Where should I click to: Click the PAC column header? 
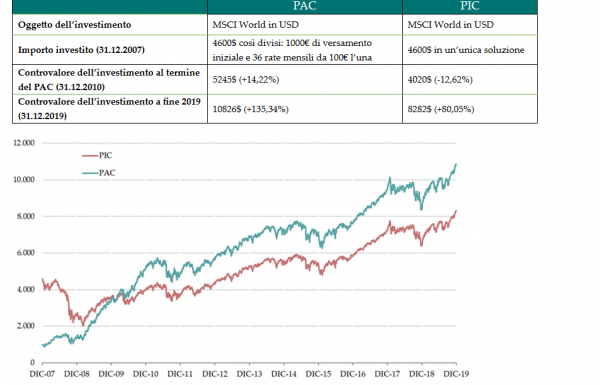305,6
